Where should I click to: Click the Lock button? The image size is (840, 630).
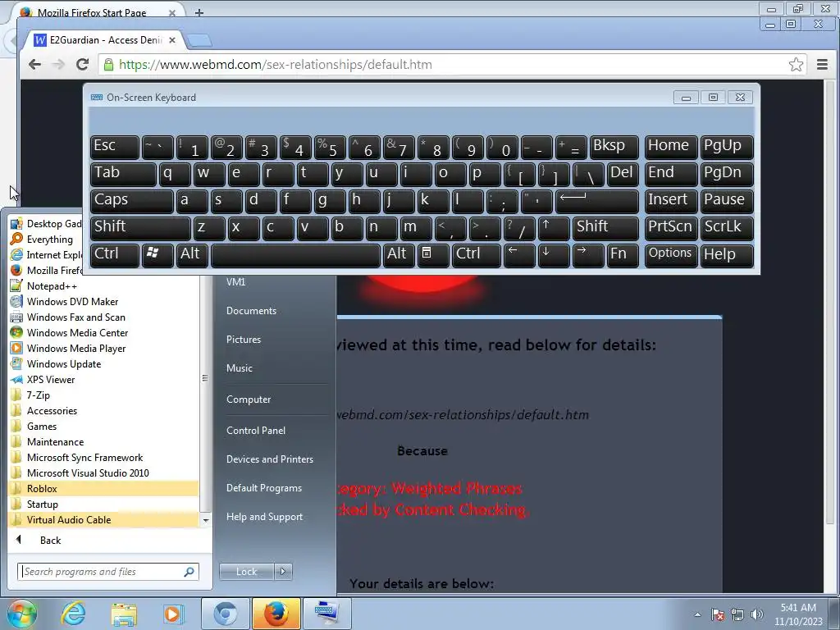pos(246,572)
